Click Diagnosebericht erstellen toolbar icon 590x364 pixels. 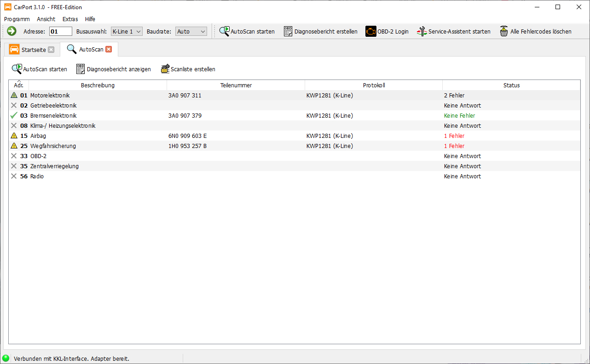(x=288, y=31)
